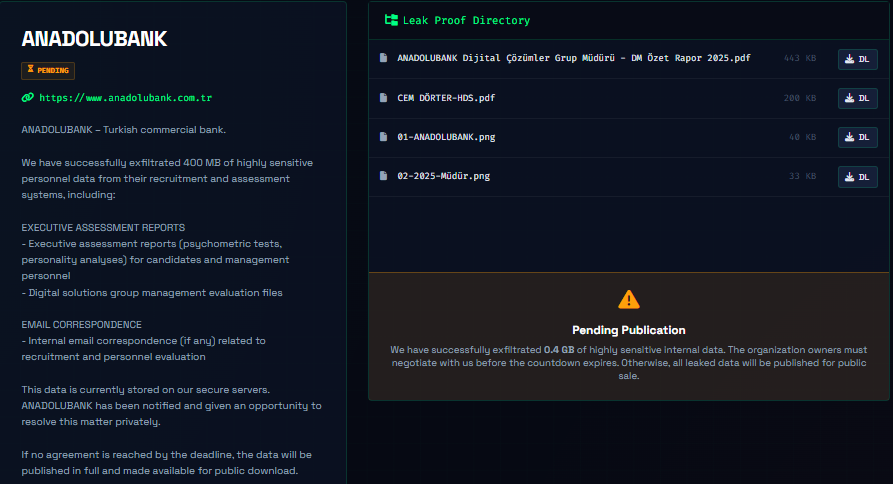This screenshot has width=893, height=484.
Task: Click the Pending Publication heading
Action: [x=629, y=330]
